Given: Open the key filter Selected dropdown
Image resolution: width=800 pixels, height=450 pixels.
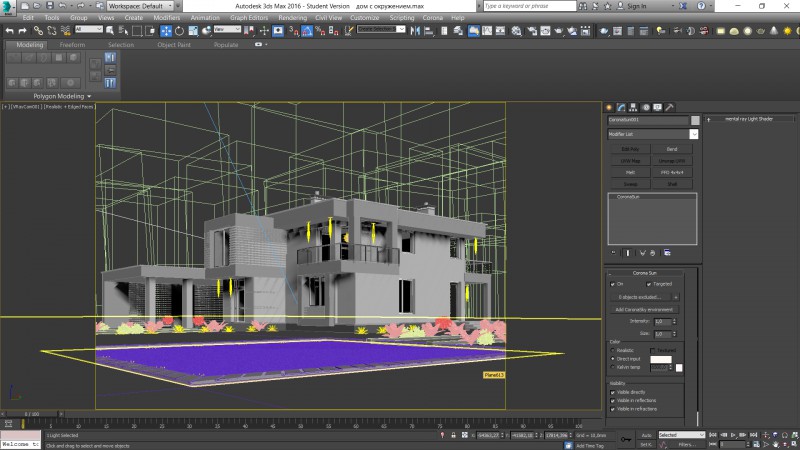Looking at the screenshot, I should click(x=680, y=435).
